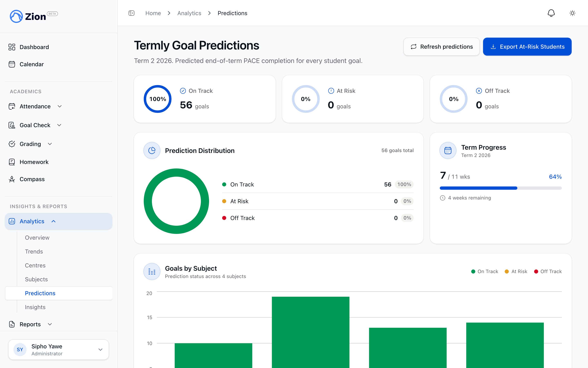
Task: Open Calendar from the sidebar
Action: pyautogui.click(x=59, y=64)
